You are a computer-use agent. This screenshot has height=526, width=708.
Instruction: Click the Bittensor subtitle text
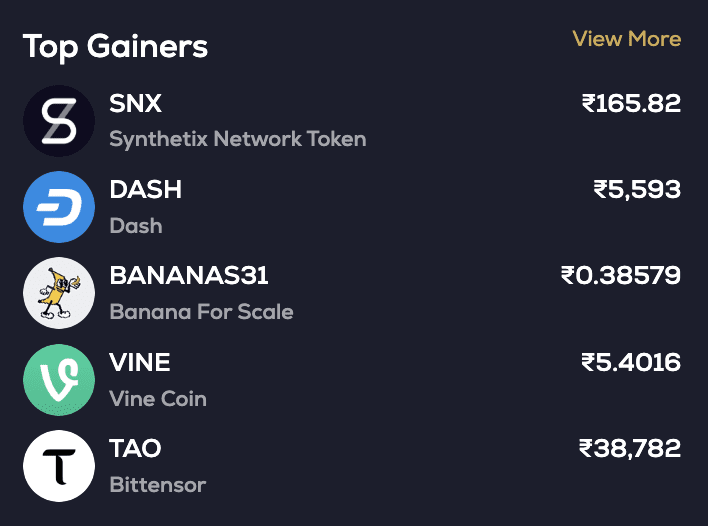coord(157,485)
